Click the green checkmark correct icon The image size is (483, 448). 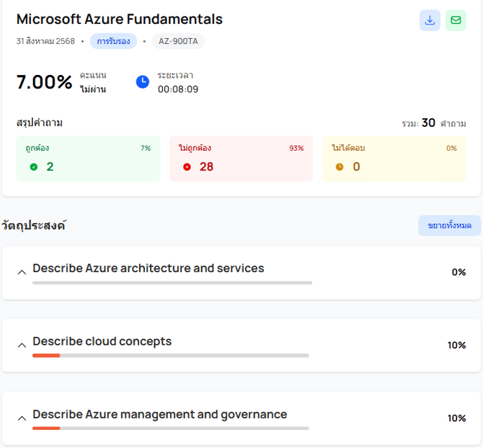click(33, 167)
